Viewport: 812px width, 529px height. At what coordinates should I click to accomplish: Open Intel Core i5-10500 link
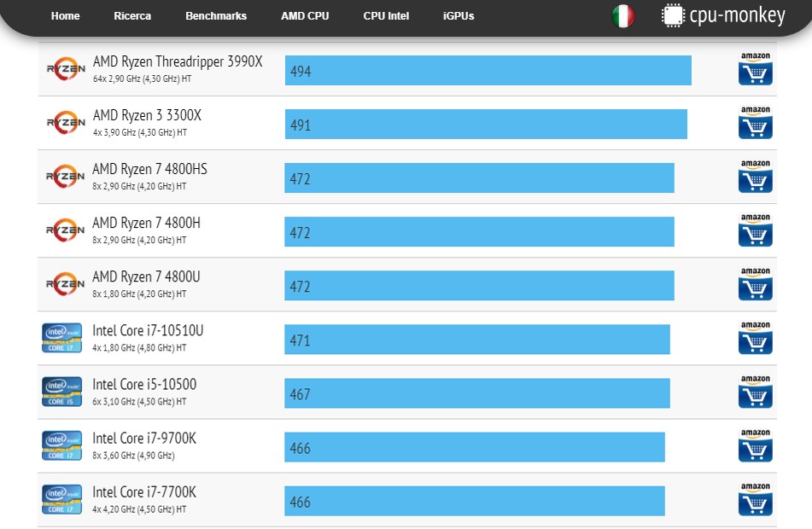pos(144,384)
